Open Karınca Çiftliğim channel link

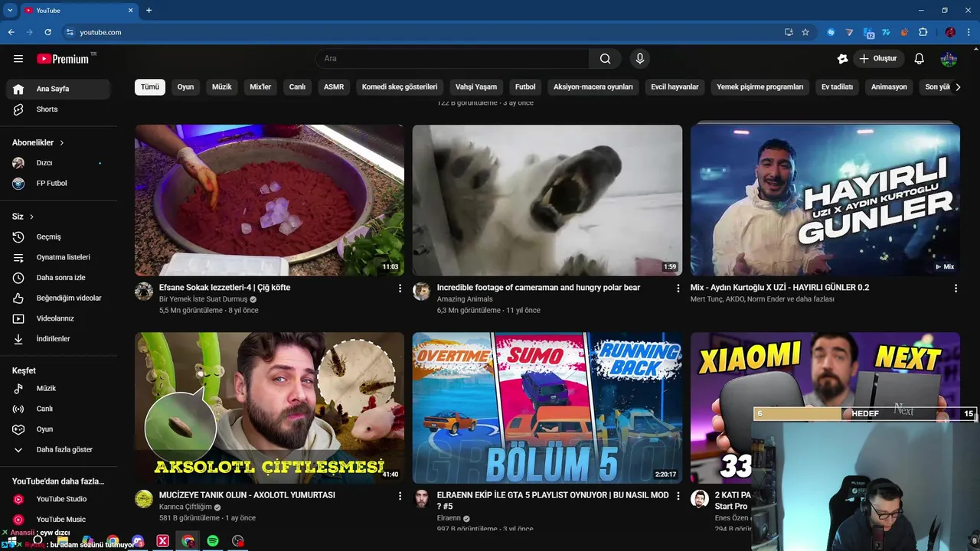pos(185,507)
